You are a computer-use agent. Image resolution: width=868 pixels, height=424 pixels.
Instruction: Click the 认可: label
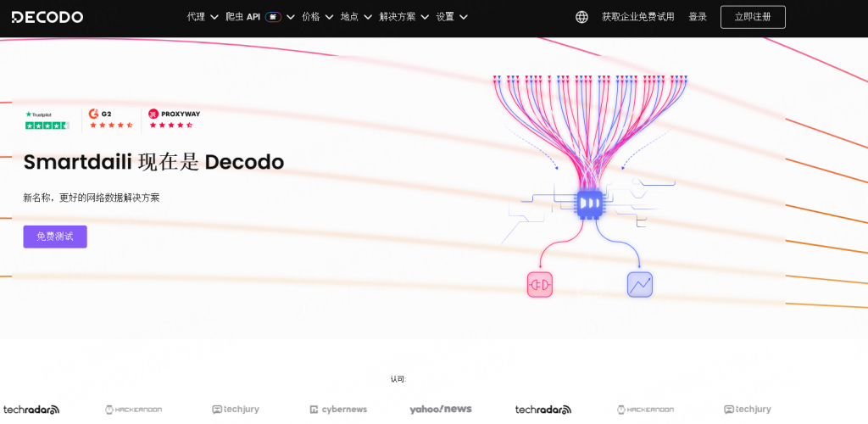pos(398,379)
